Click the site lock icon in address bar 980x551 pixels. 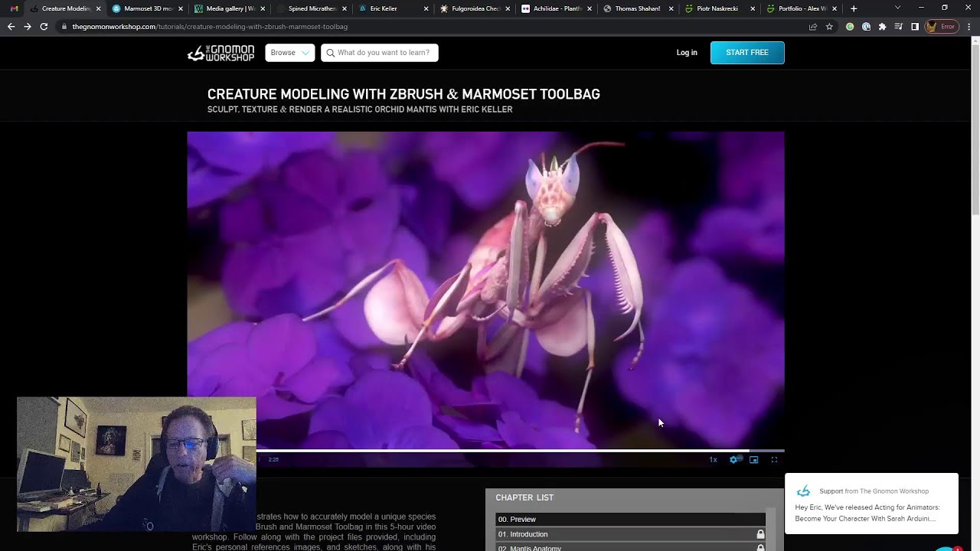click(x=64, y=27)
